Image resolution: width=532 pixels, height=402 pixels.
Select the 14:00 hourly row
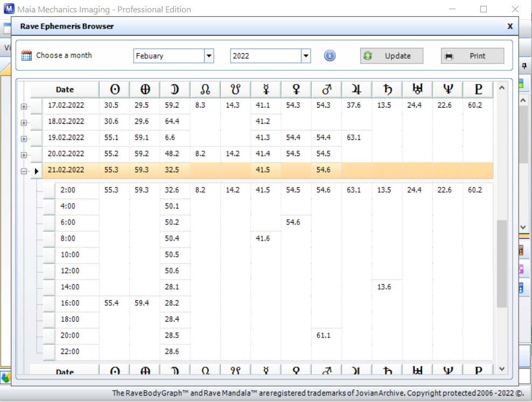coord(70,287)
